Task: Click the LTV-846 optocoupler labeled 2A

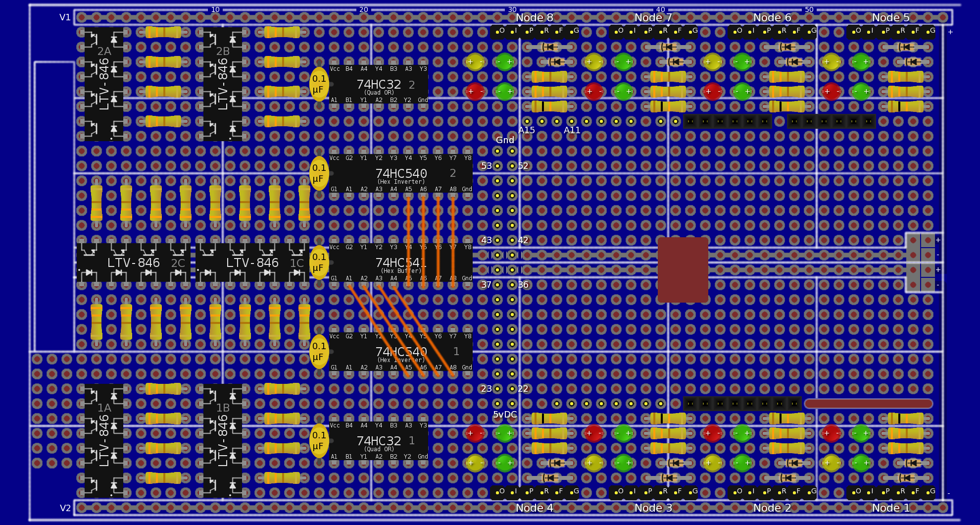Action: tap(104, 84)
